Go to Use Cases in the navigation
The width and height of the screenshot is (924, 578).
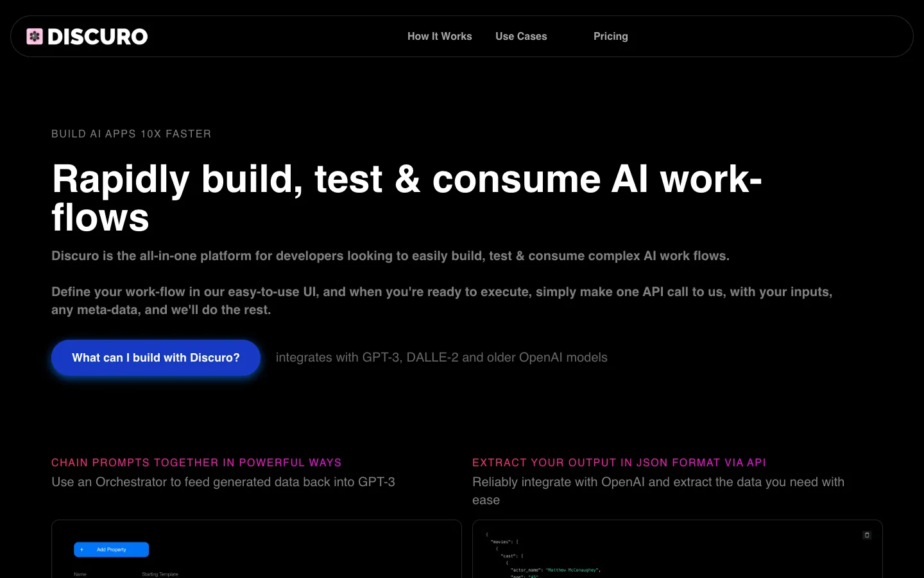(x=521, y=37)
